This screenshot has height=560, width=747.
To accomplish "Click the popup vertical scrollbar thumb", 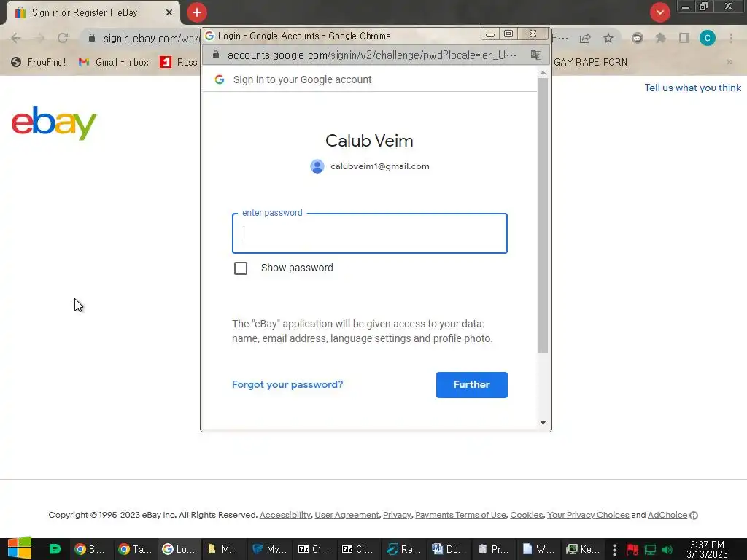I will [543, 215].
